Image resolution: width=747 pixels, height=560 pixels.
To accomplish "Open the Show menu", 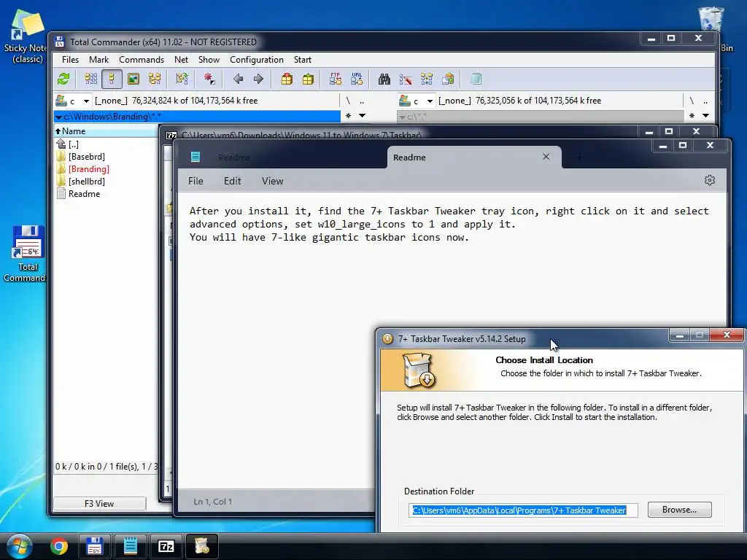I will point(209,60).
